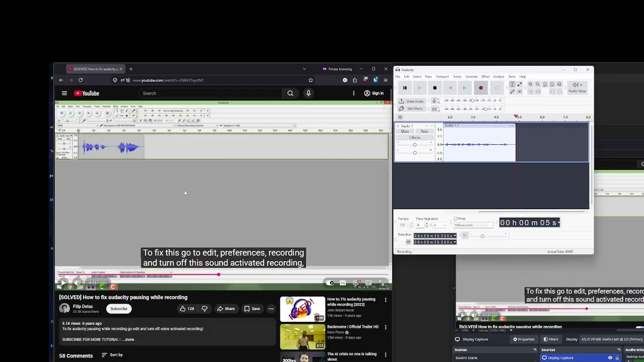
Task: Toggle Solo on Audio 1 track
Action: click(424, 131)
